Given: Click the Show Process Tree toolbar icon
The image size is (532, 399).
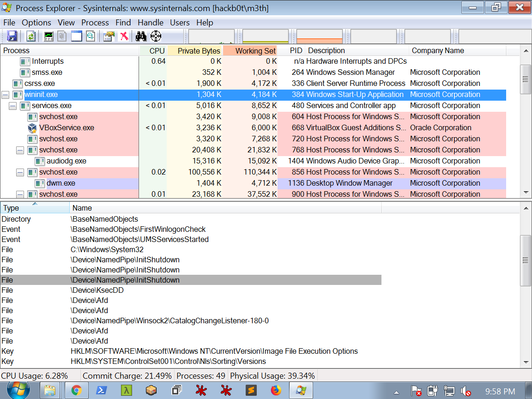Looking at the screenshot, I should point(62,36).
